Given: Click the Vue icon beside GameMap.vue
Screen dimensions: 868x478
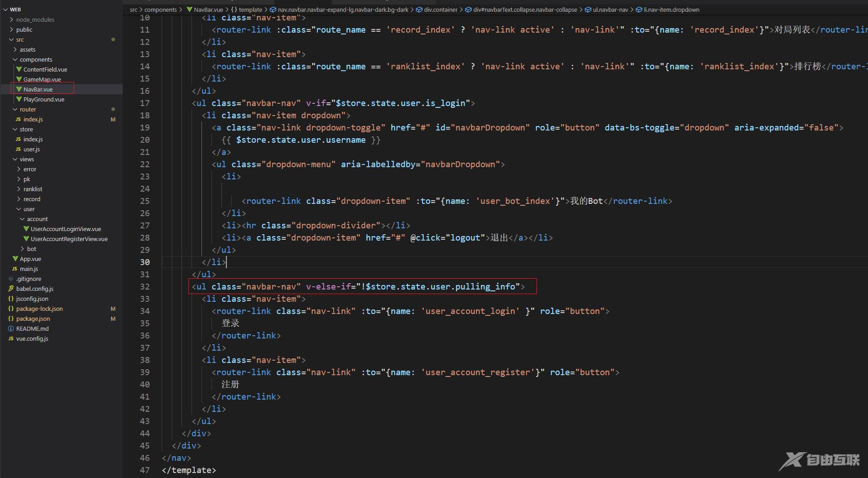Looking at the screenshot, I should [19, 79].
